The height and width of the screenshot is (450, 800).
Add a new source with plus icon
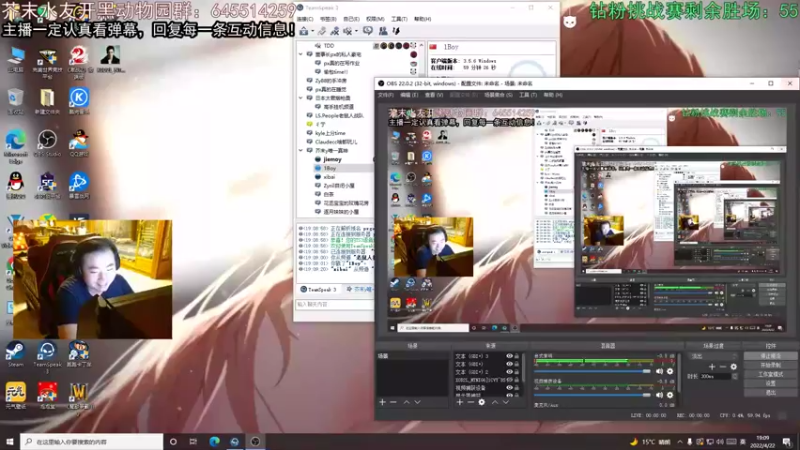tap(460, 403)
